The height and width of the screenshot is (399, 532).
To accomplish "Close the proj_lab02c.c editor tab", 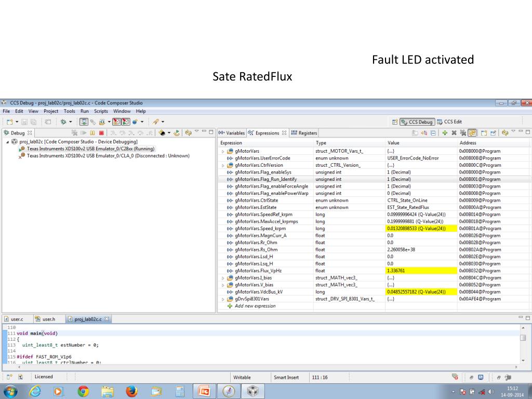I will (107, 319).
